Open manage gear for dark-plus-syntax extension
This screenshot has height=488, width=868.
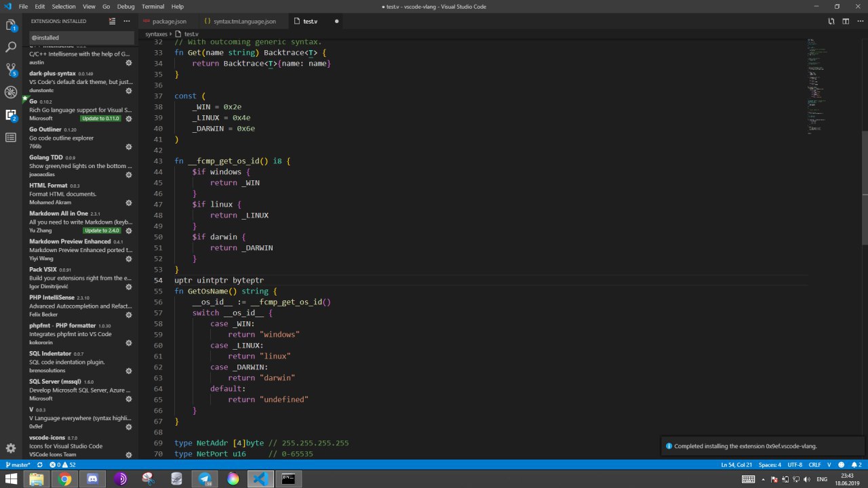[x=129, y=91]
